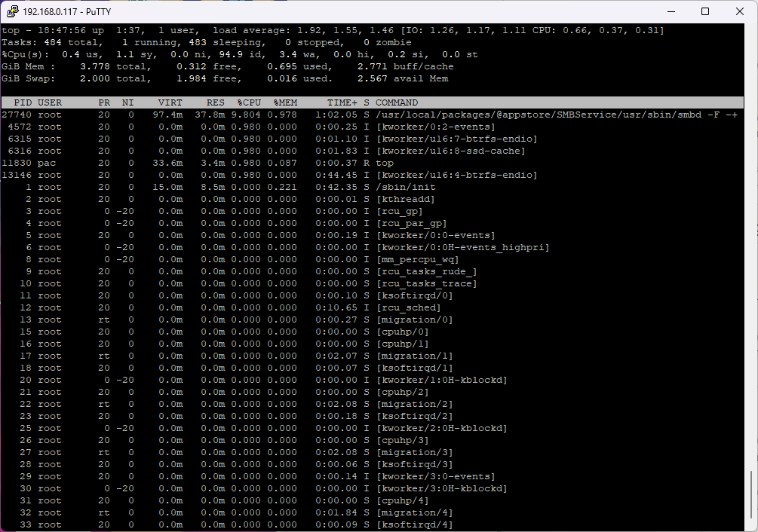Click the [kworker/0:0H-events_highpri] process

462,247
